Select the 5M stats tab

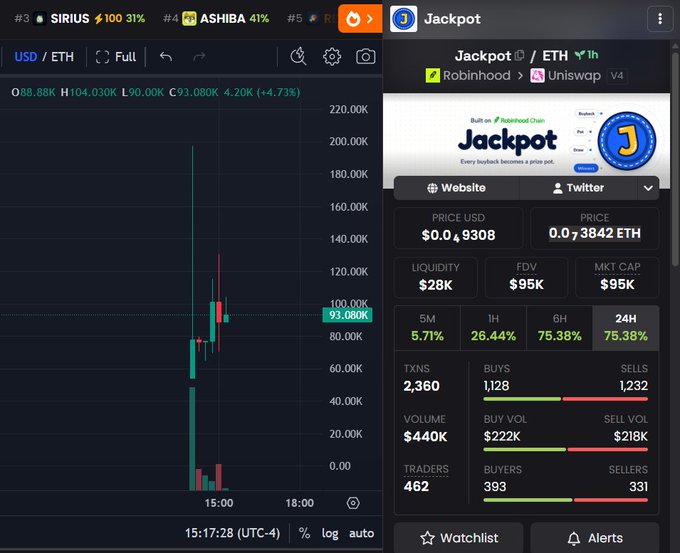(x=427, y=328)
